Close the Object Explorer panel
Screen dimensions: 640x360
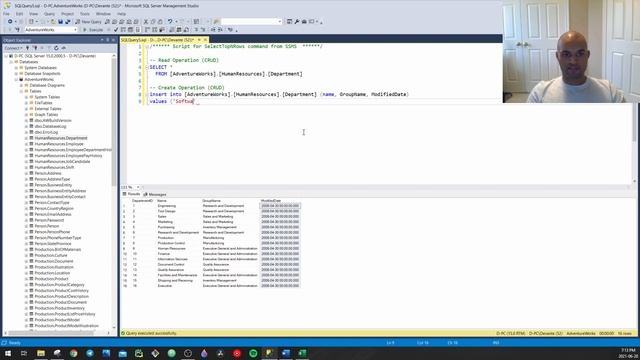click(x=113, y=40)
